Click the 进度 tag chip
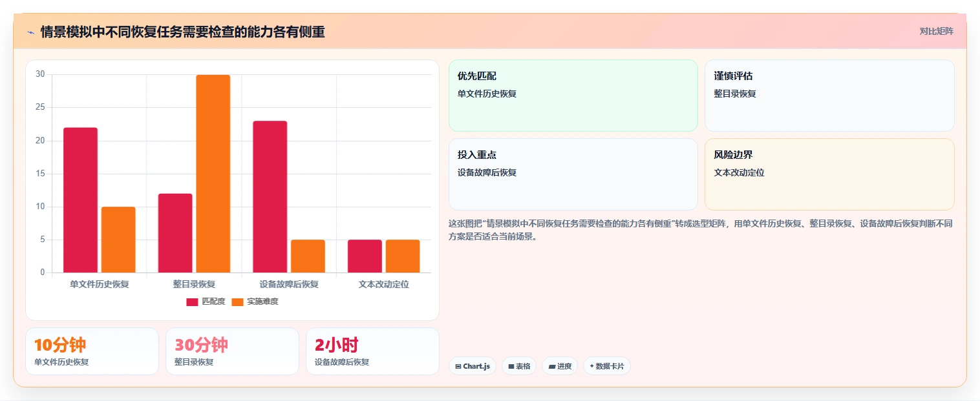 [x=560, y=366]
